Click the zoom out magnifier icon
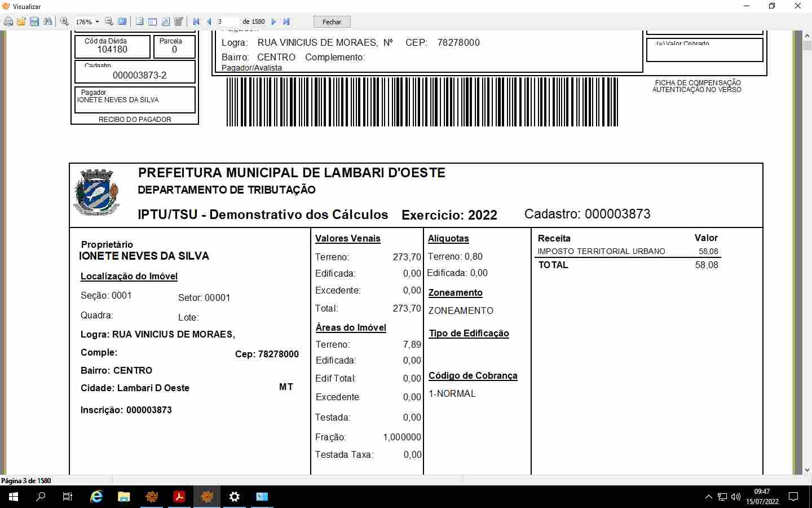 click(x=109, y=21)
